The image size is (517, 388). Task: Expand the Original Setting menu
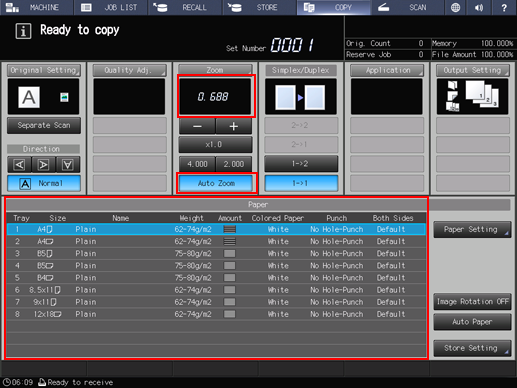[44, 70]
